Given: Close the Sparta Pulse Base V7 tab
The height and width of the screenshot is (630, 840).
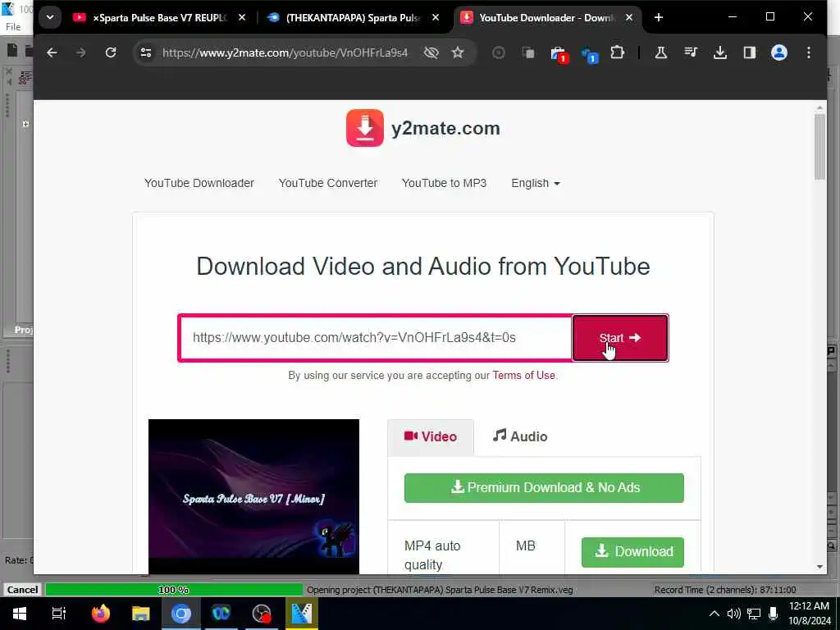Looking at the screenshot, I should coord(242,18).
